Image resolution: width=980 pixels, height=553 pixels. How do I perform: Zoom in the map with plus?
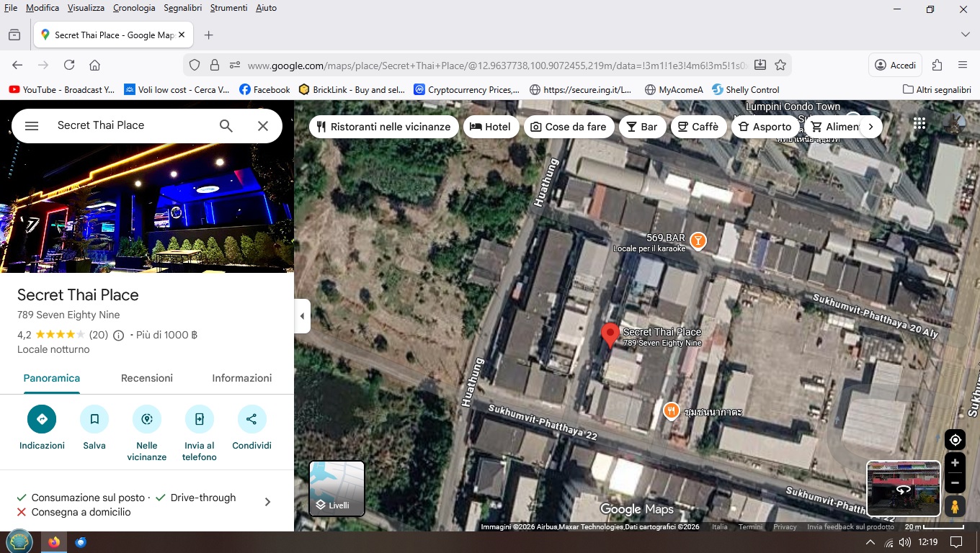pos(955,463)
